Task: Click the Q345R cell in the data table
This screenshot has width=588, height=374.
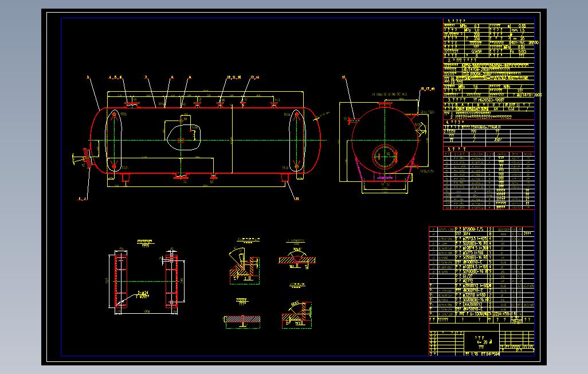Action: click(x=477, y=52)
